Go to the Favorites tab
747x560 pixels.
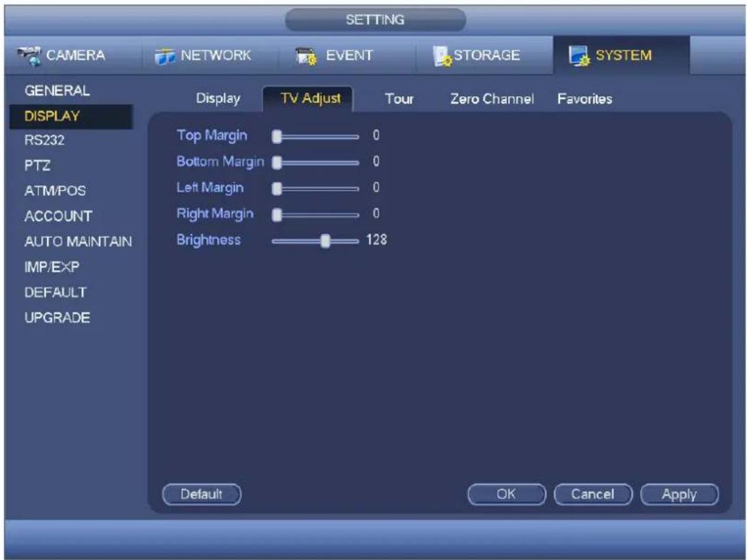click(x=585, y=99)
